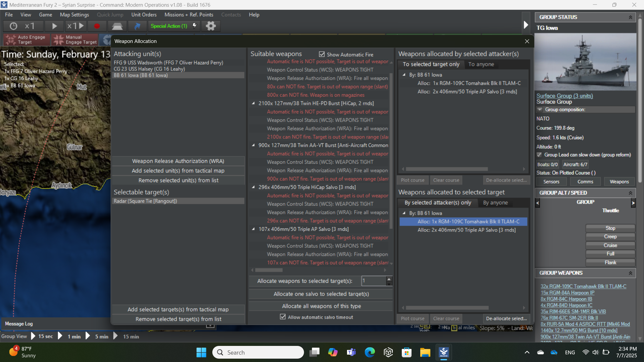Collapse the GROUP ALT / SPEED panel
644x362 pixels.
(x=630, y=193)
